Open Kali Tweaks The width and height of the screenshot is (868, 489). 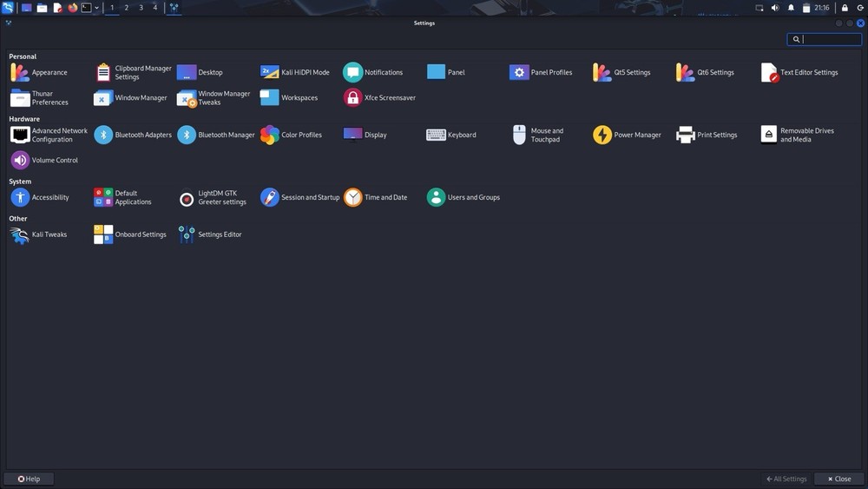[x=38, y=235]
